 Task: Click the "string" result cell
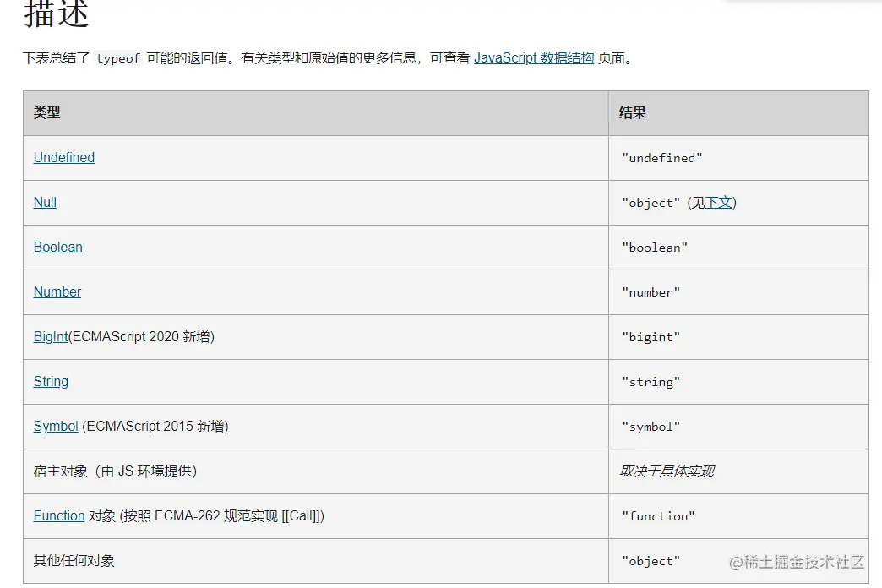pos(738,382)
